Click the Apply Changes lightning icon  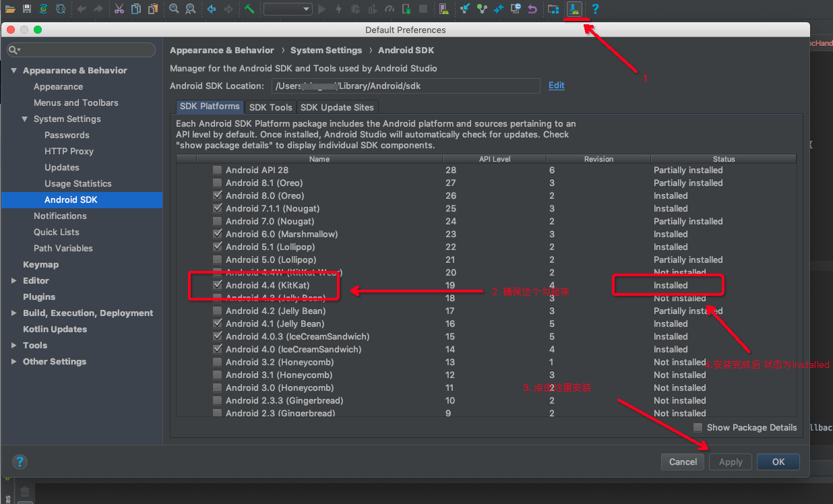[338, 9]
